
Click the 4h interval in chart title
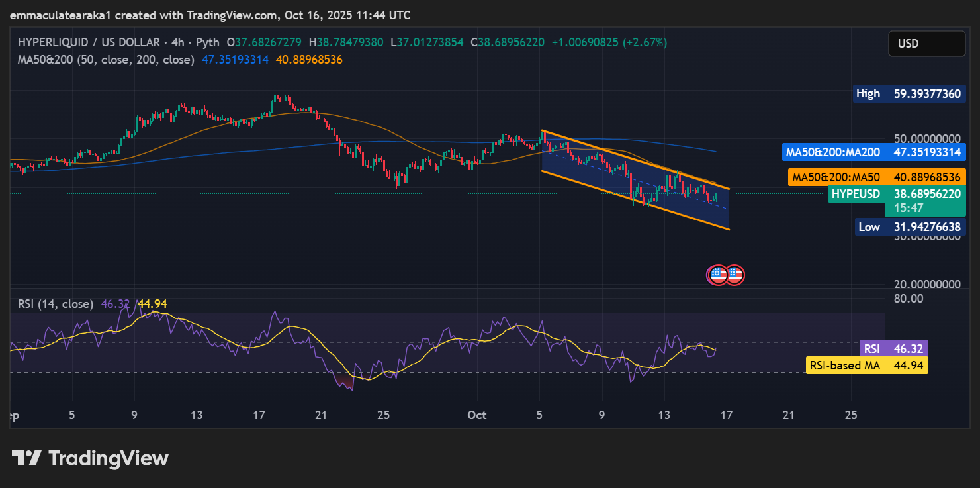click(177, 42)
